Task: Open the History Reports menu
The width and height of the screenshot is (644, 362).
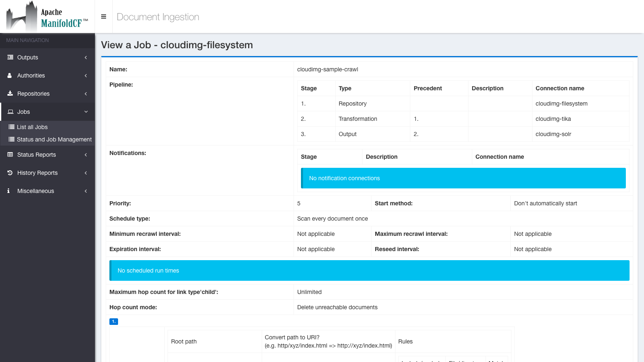Action: pyautogui.click(x=47, y=173)
